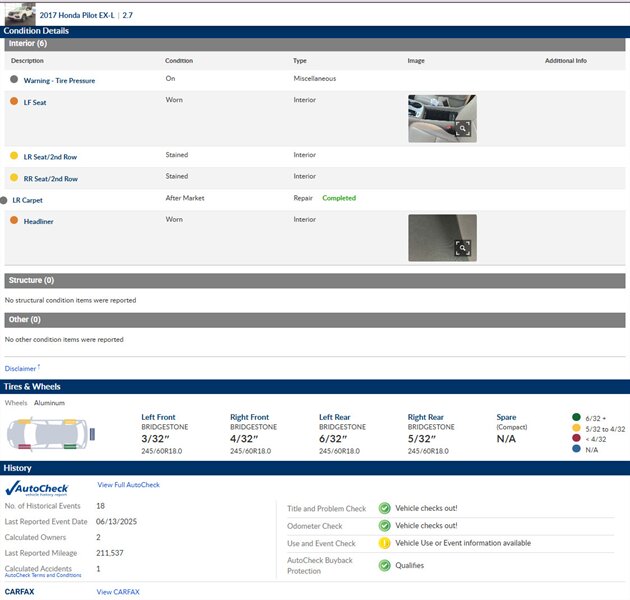Open Warning - Tire Pressure item
630x600 pixels.
(x=59, y=80)
